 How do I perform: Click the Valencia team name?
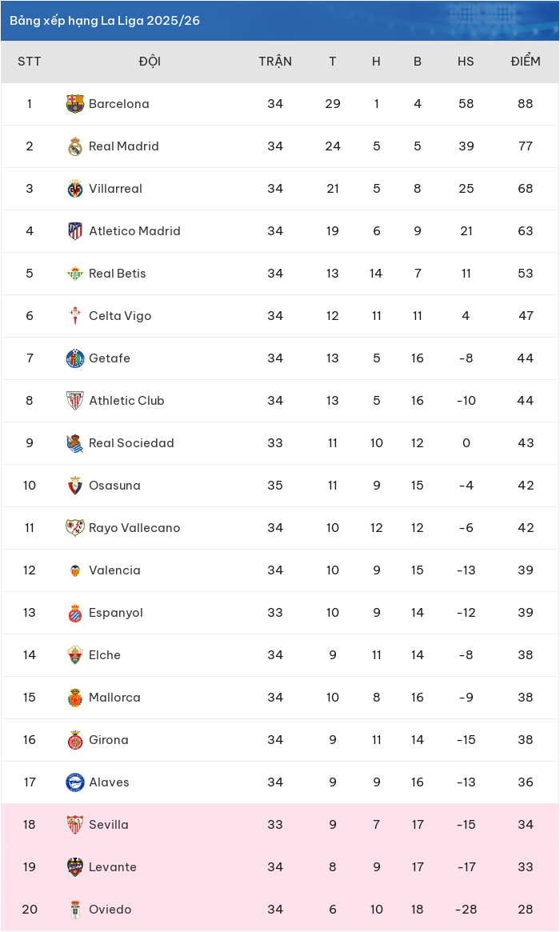[x=114, y=570]
